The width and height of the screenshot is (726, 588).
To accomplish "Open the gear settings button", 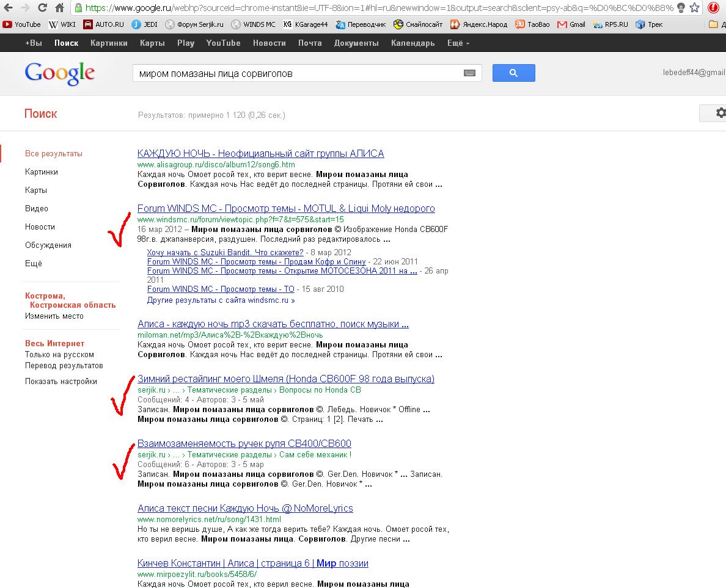I will (714, 113).
